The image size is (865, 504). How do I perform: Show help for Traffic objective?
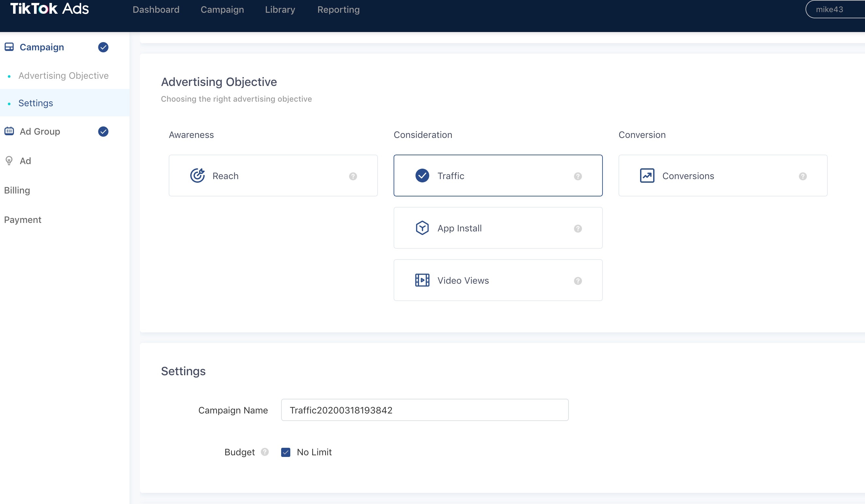point(578,176)
